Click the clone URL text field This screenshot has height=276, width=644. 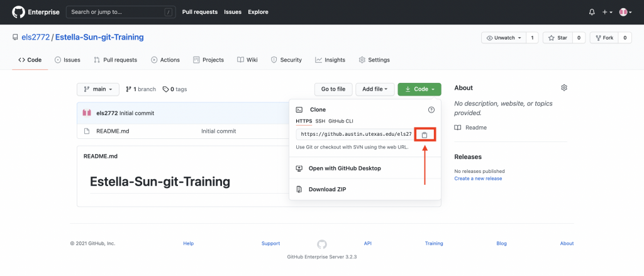pyautogui.click(x=355, y=135)
